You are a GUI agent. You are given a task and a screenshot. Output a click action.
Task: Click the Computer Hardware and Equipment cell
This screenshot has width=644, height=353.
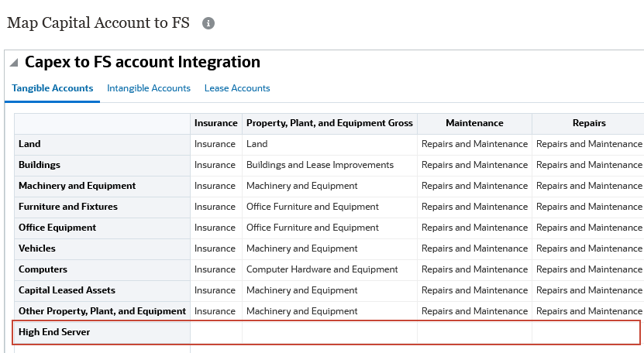322,269
